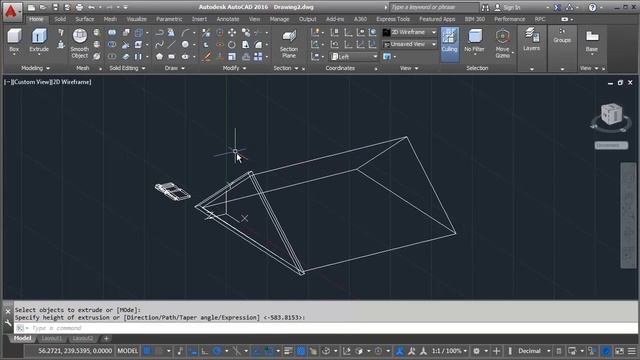Select the Smooth Object mesh tool
Screen dimensions: 640x360
[80, 43]
